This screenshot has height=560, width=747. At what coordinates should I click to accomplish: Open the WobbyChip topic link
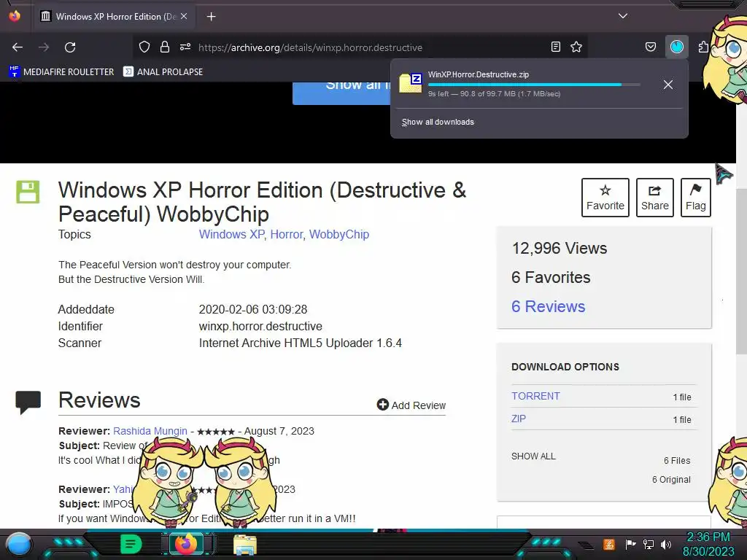coord(339,234)
